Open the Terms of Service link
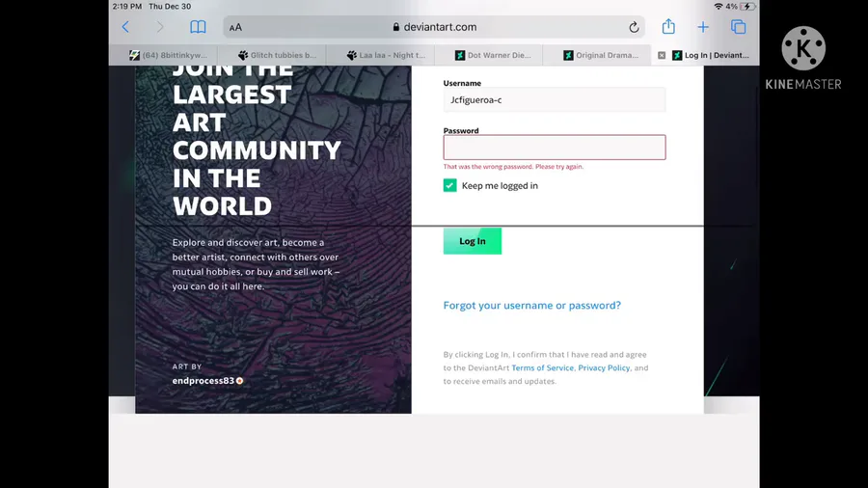 click(x=542, y=368)
